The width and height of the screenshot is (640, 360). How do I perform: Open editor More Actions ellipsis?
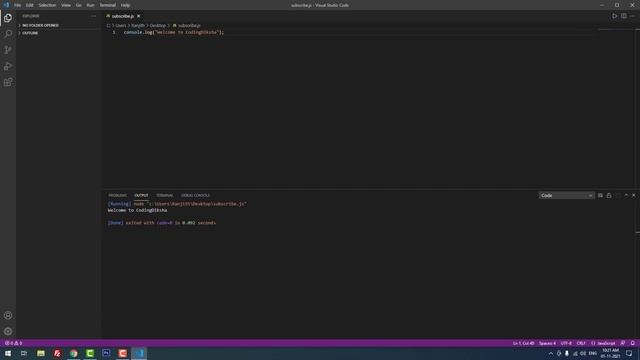(x=633, y=16)
